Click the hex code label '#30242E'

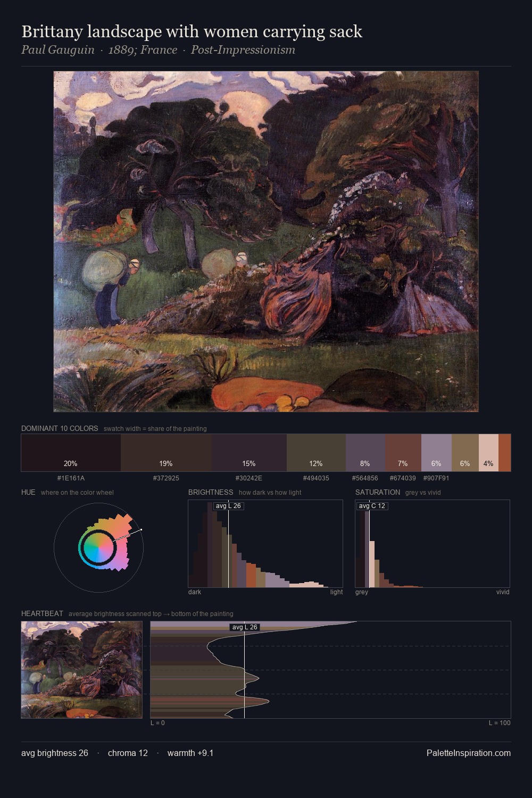tap(249, 478)
